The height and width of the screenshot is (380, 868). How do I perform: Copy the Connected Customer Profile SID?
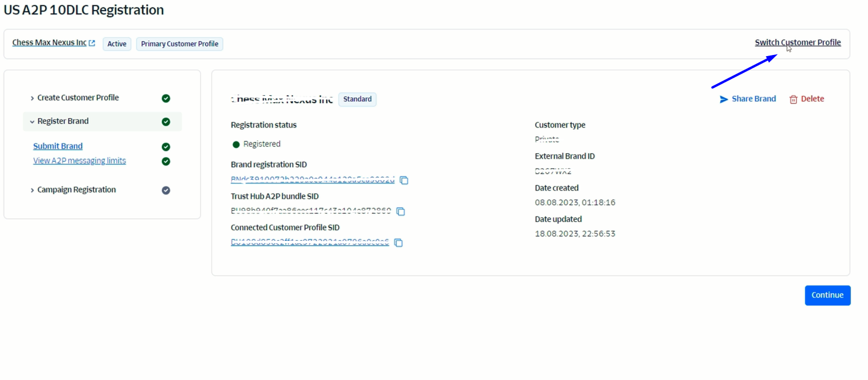click(398, 243)
